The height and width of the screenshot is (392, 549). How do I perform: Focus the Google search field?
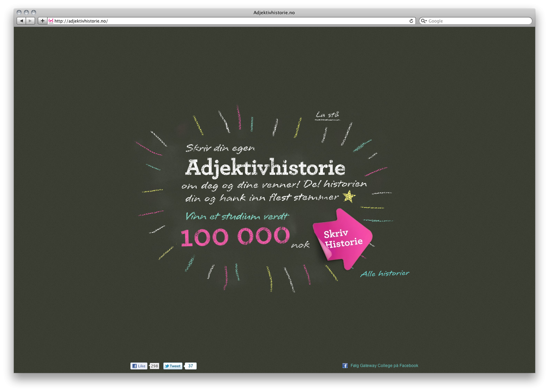click(475, 21)
